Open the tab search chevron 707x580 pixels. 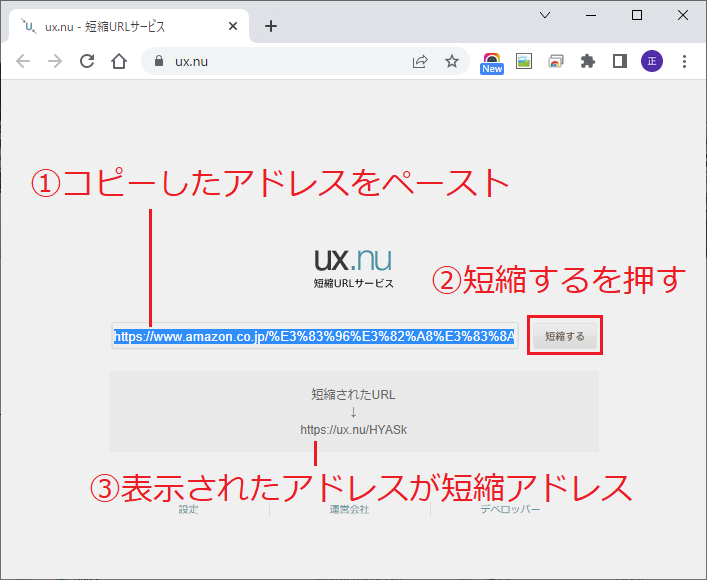[545, 15]
